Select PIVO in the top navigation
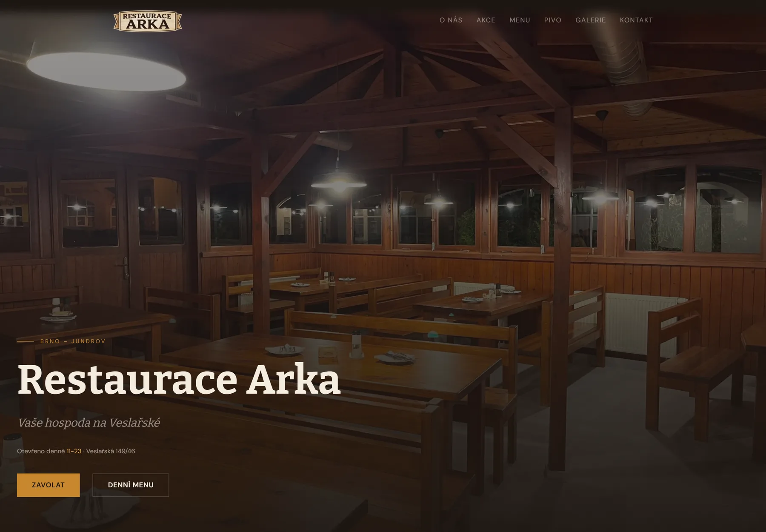 pos(552,20)
